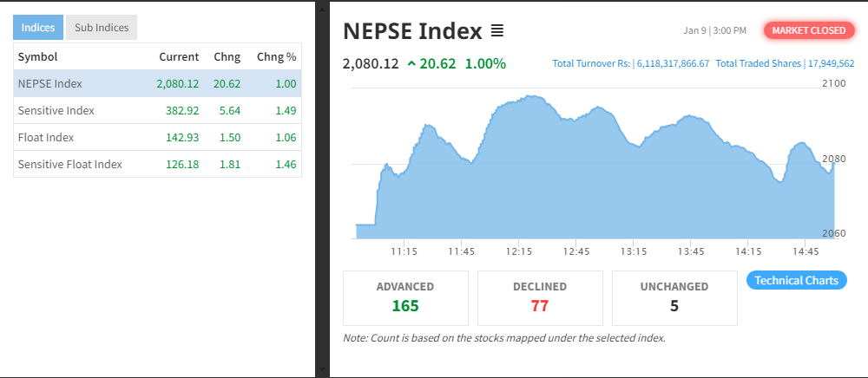Image resolution: width=868 pixels, height=378 pixels.
Task: Select the Sensitive Index row
Action: 158,110
